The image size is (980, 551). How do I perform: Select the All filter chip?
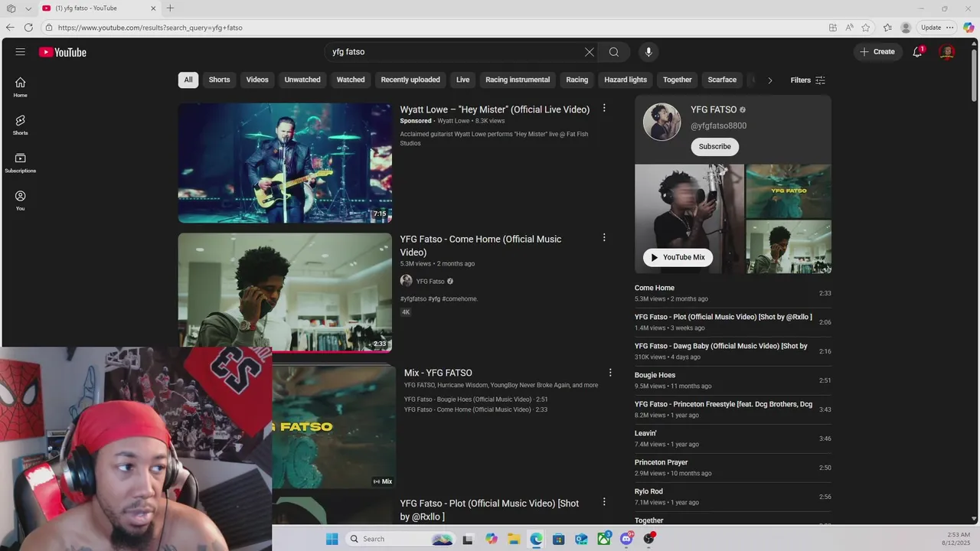[x=188, y=80]
